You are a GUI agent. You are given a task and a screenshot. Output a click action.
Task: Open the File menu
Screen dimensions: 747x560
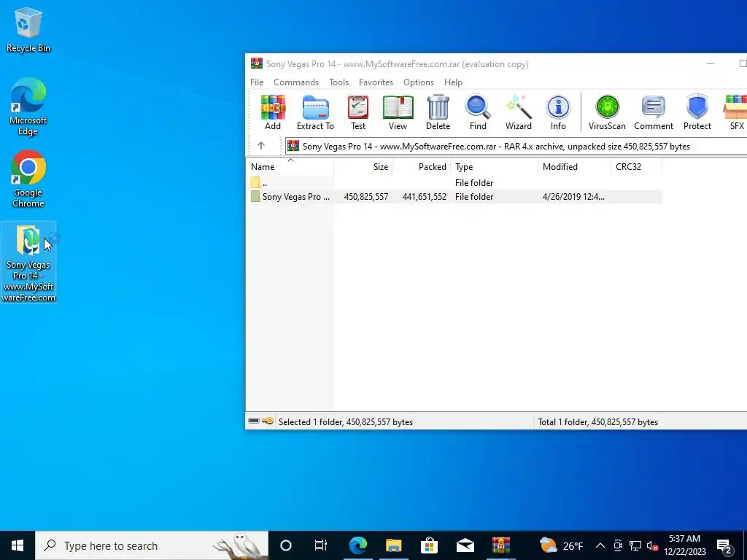point(257,82)
